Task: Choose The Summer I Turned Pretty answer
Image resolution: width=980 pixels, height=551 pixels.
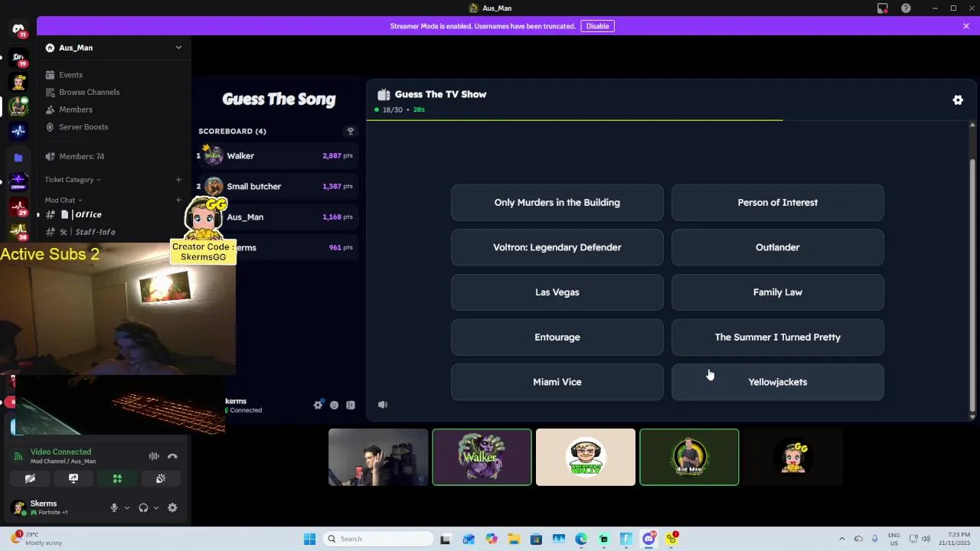Action: (x=777, y=337)
